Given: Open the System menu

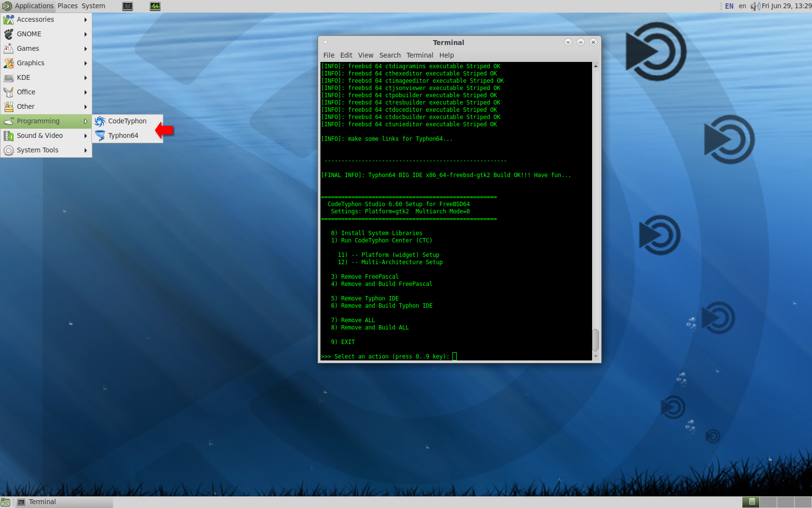Looking at the screenshot, I should pyautogui.click(x=93, y=6).
